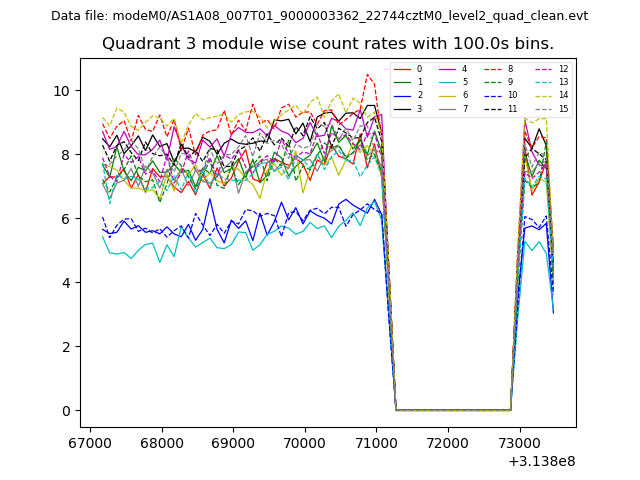
Task: Click the cyan solid legend line for module 5
Action: pos(447,82)
